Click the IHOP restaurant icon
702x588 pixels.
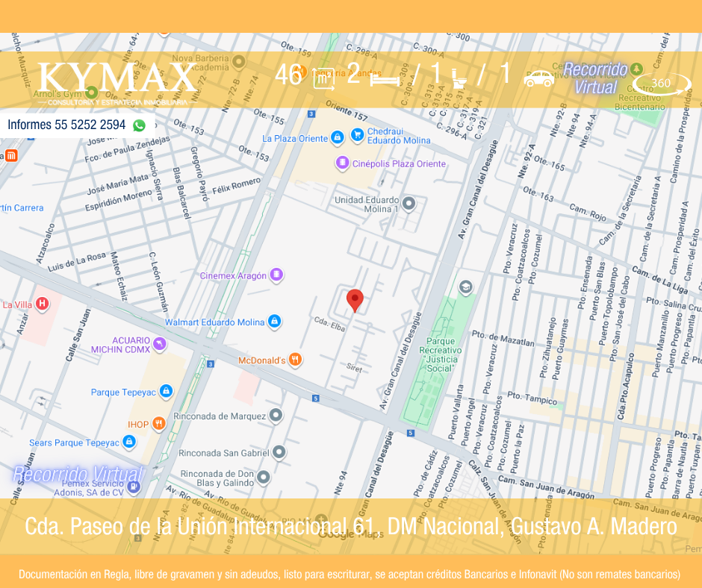(x=158, y=424)
